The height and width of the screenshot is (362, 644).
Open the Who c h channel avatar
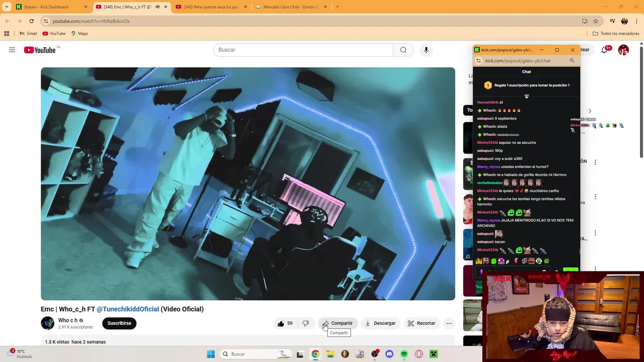47,323
